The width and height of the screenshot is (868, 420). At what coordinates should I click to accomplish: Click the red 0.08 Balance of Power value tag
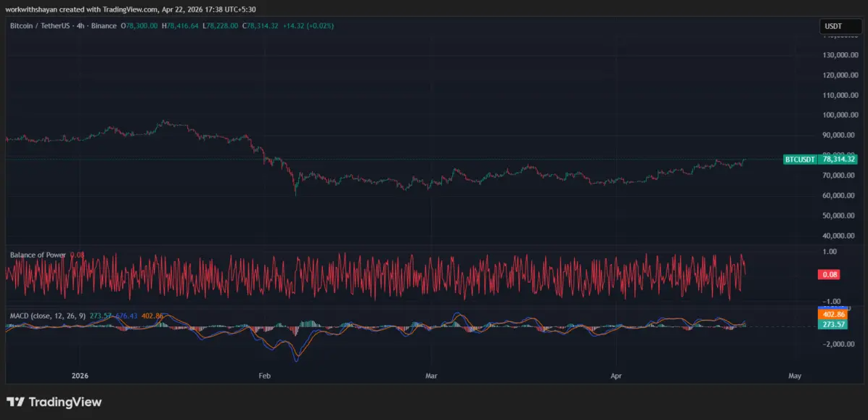828,274
